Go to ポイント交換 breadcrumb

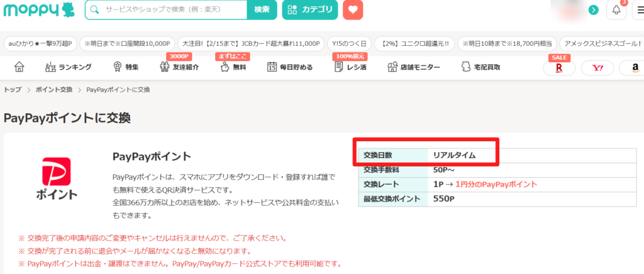pyautogui.click(x=54, y=90)
